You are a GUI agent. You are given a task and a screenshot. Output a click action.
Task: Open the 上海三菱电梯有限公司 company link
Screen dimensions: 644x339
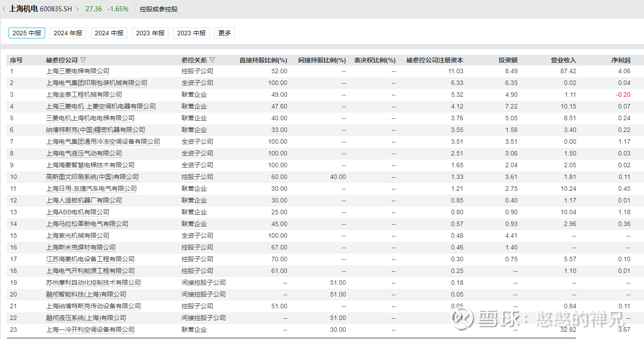click(x=78, y=71)
